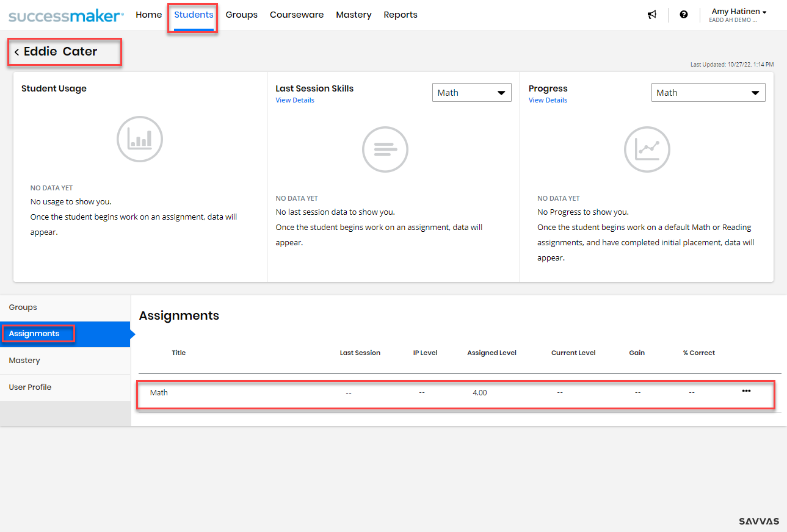Click the SuccessMaker logo
Viewport: 787px width, 532px height.
pos(66,15)
